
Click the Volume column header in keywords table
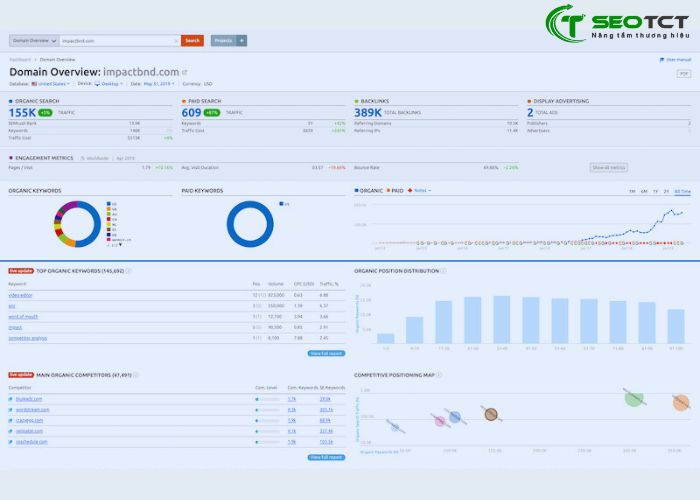point(276,284)
